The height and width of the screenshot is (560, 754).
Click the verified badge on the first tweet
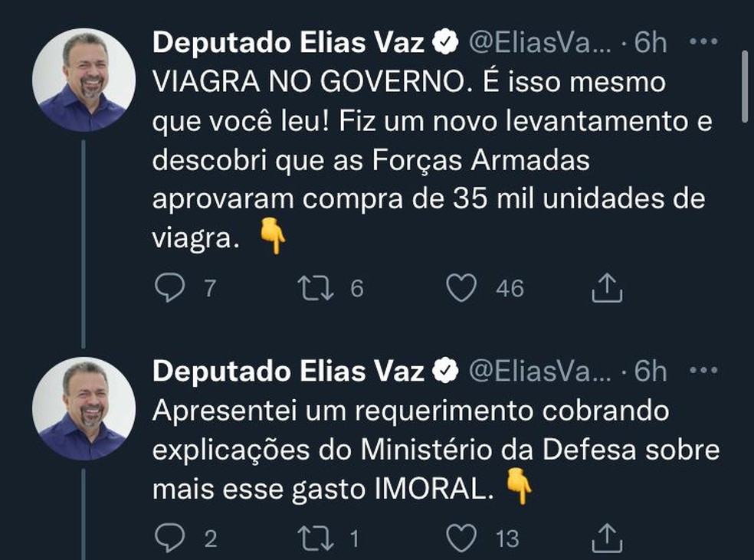pos(444,41)
